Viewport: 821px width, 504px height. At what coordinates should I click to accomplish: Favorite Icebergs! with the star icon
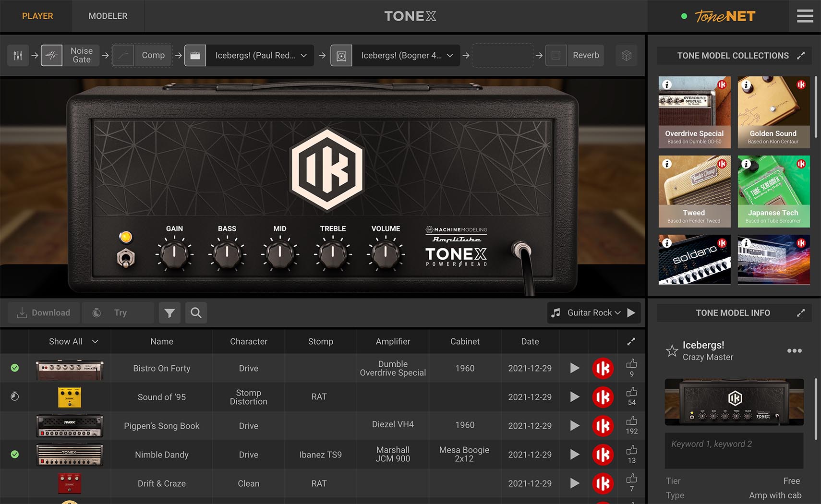click(x=672, y=351)
